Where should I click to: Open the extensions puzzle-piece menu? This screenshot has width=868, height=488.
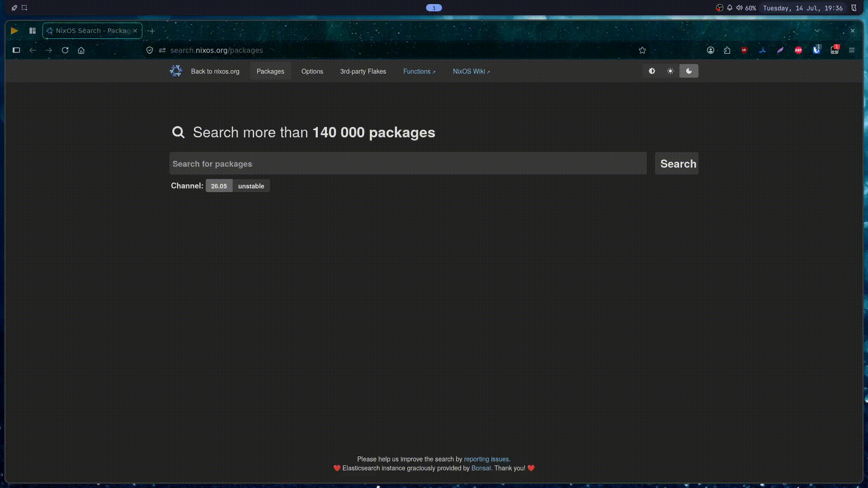point(727,50)
